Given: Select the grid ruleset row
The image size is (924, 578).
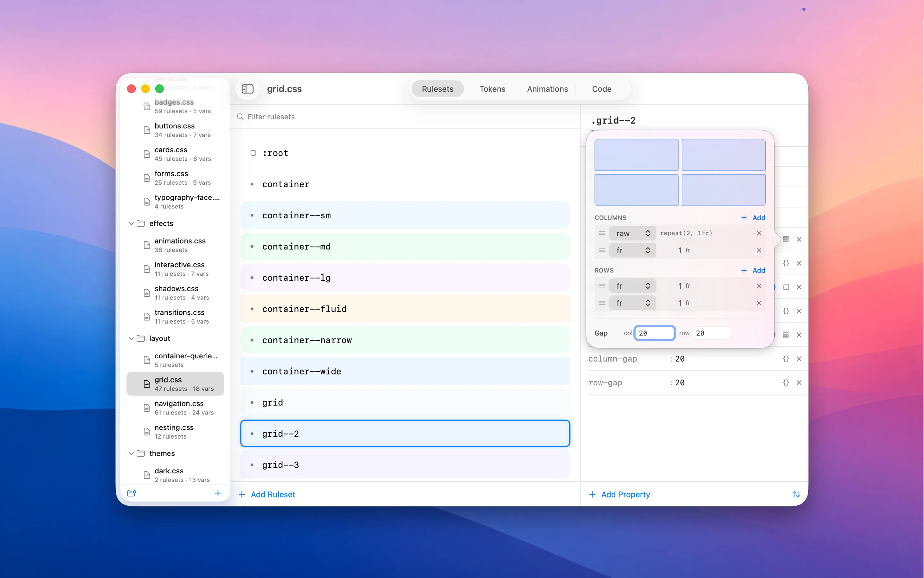Looking at the screenshot, I should (x=405, y=403).
